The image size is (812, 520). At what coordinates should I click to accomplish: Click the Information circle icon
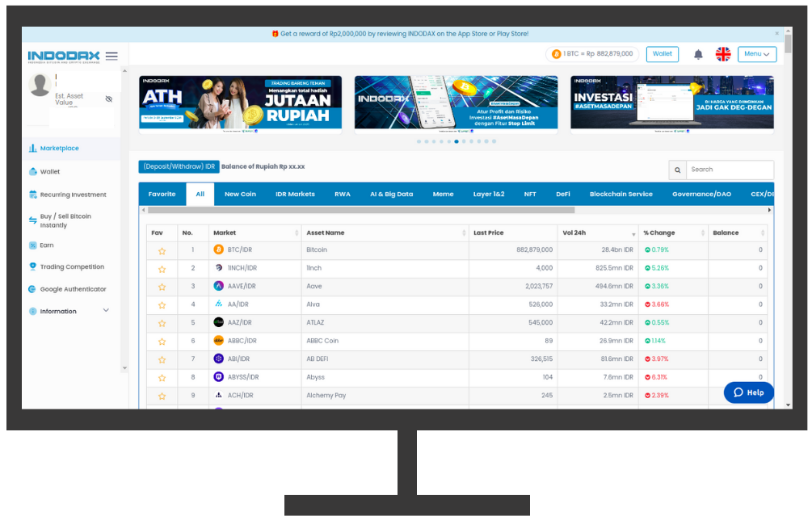point(32,311)
